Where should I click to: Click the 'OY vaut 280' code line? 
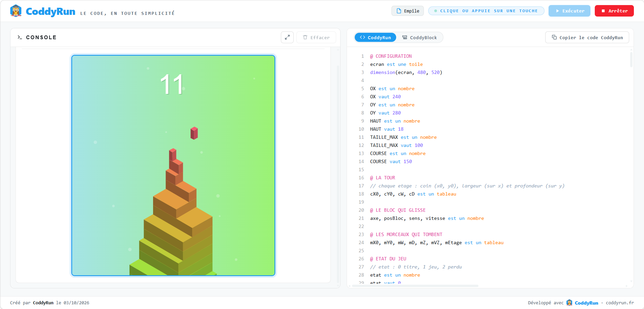tap(385, 113)
